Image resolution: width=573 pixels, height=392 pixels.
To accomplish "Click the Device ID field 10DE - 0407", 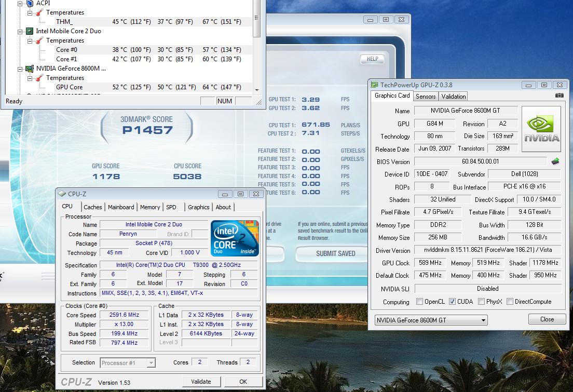I will [x=432, y=174].
